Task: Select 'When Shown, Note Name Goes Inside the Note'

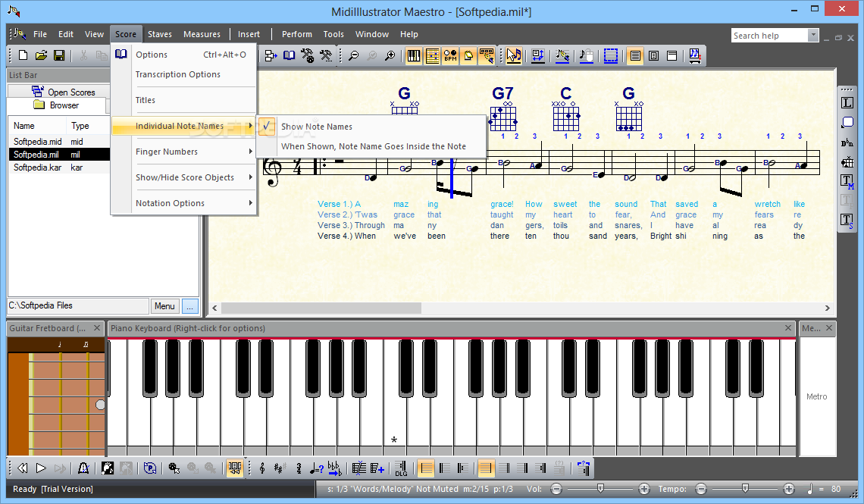Action: 374,146
